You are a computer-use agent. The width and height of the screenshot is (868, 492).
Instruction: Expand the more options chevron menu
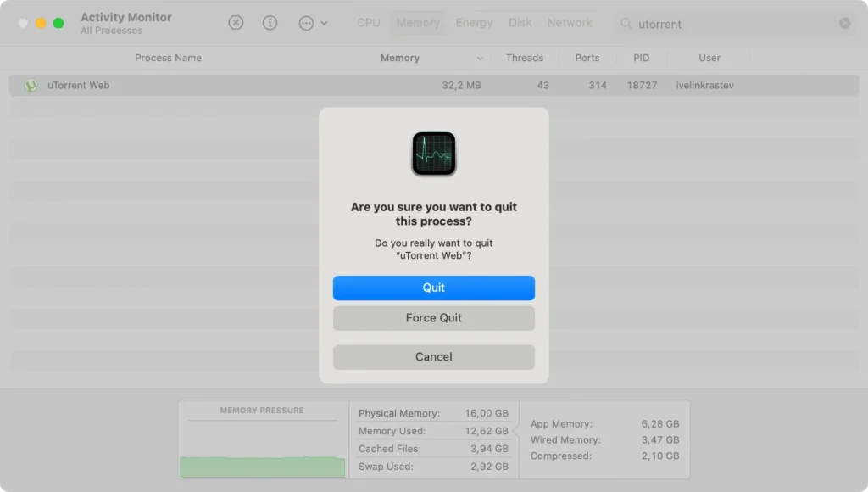324,23
